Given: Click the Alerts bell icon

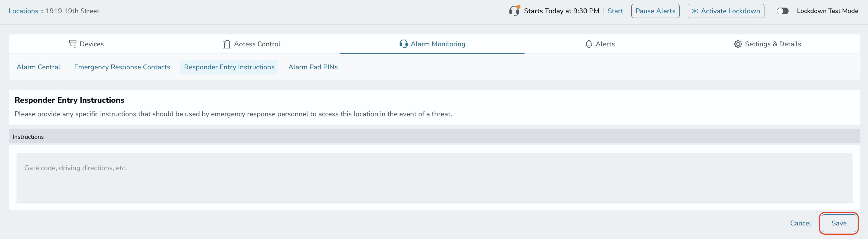Looking at the screenshot, I should pos(589,44).
